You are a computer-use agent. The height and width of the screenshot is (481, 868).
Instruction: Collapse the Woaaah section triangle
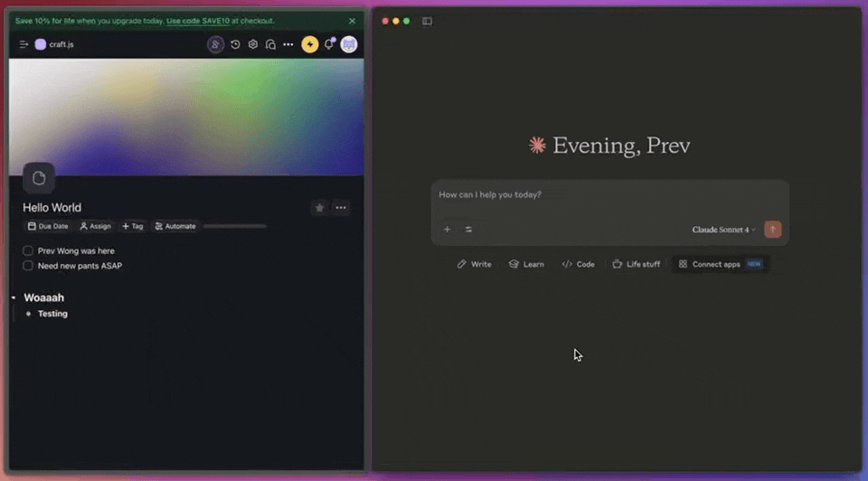(14, 297)
